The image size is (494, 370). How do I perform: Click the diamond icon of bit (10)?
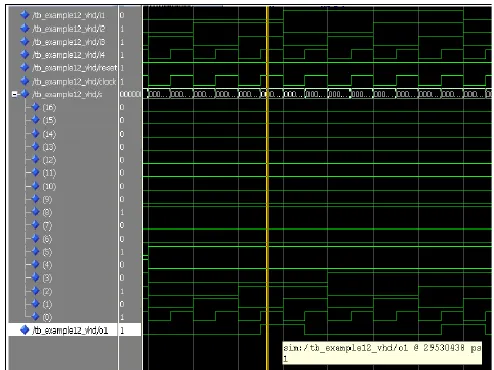pos(36,186)
